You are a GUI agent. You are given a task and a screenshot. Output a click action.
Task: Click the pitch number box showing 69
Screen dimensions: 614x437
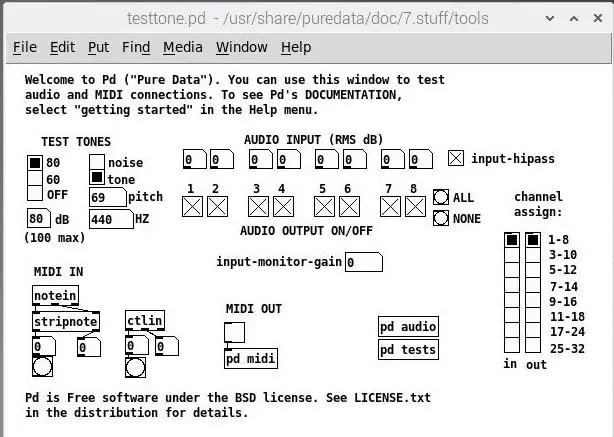(x=108, y=197)
